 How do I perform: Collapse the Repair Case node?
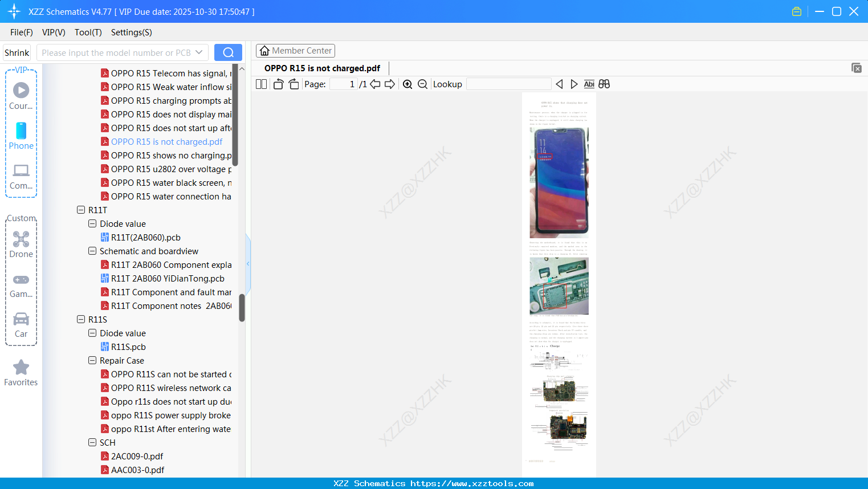pos(92,360)
